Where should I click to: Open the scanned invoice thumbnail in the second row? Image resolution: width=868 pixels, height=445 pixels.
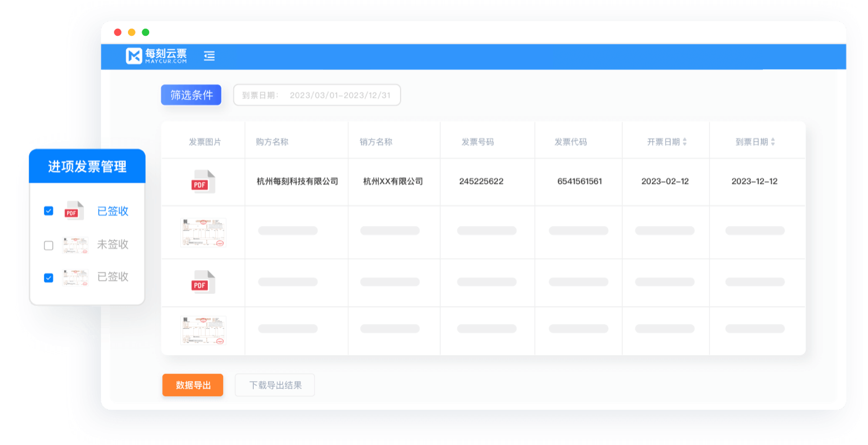pyautogui.click(x=203, y=232)
